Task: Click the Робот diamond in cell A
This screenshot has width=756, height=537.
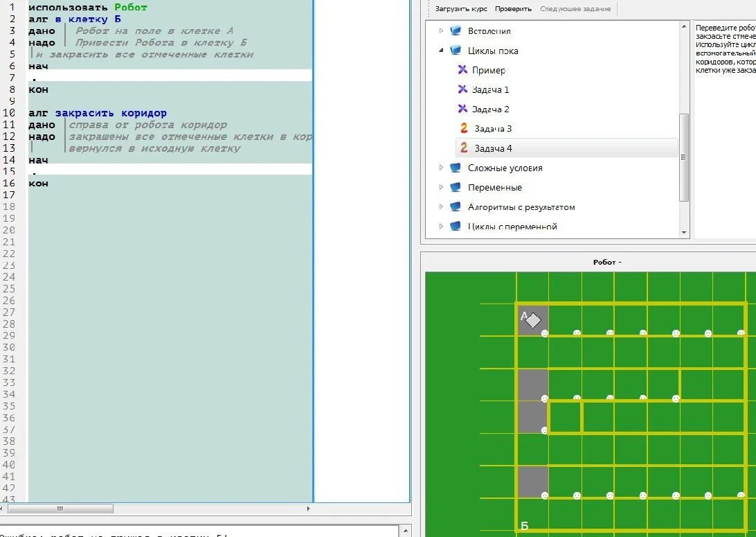Action: tap(533, 320)
